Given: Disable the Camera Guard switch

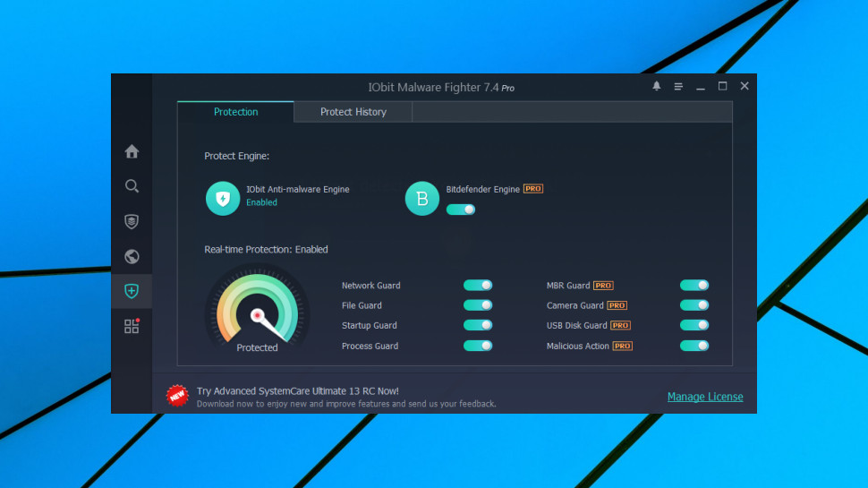Looking at the screenshot, I should pyautogui.click(x=694, y=305).
